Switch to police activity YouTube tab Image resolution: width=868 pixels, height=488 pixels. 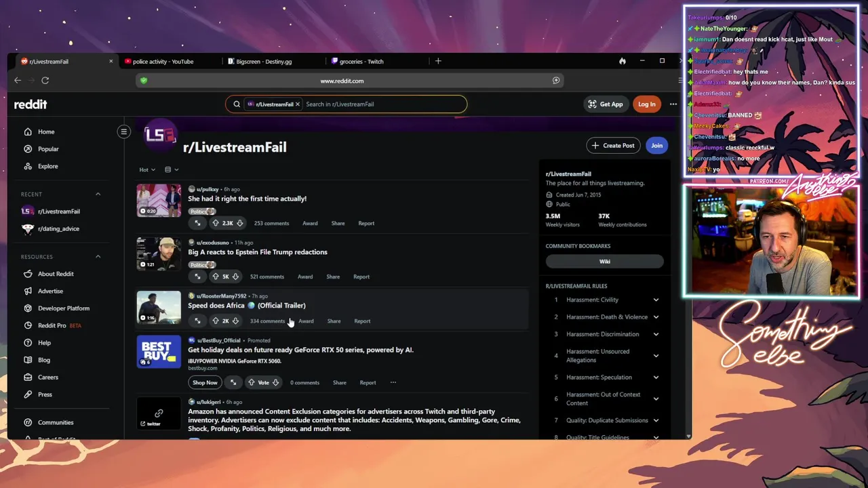point(163,61)
